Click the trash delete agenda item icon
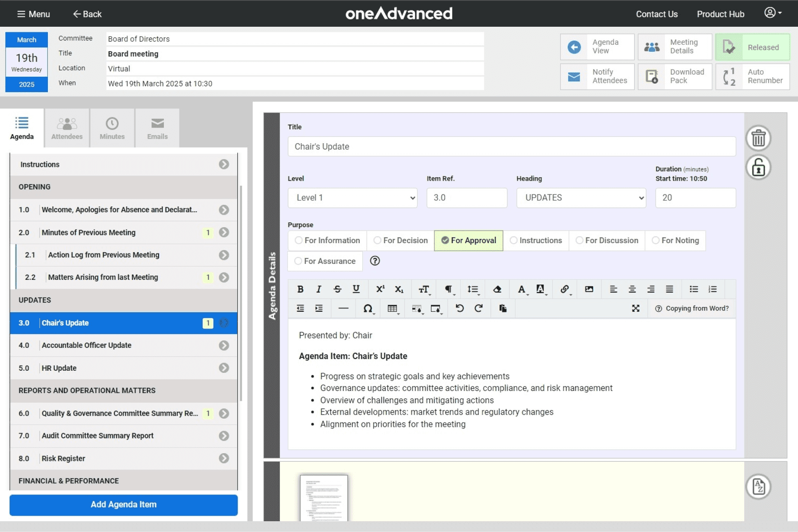Screen dimensions: 798x532 (x=758, y=138)
